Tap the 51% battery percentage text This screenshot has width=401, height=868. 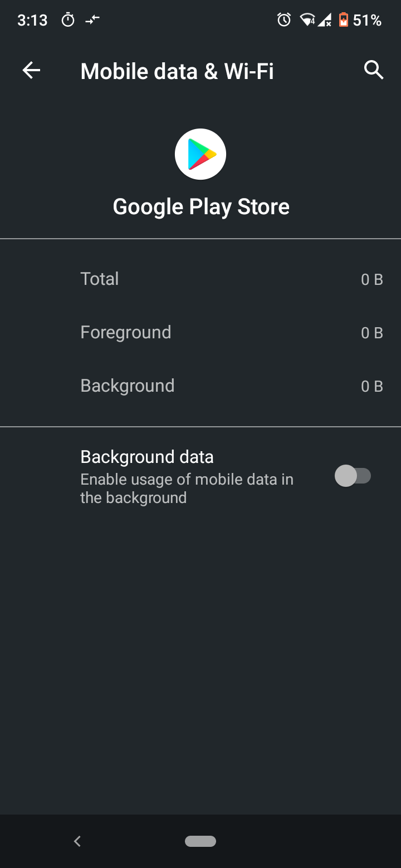(368, 21)
